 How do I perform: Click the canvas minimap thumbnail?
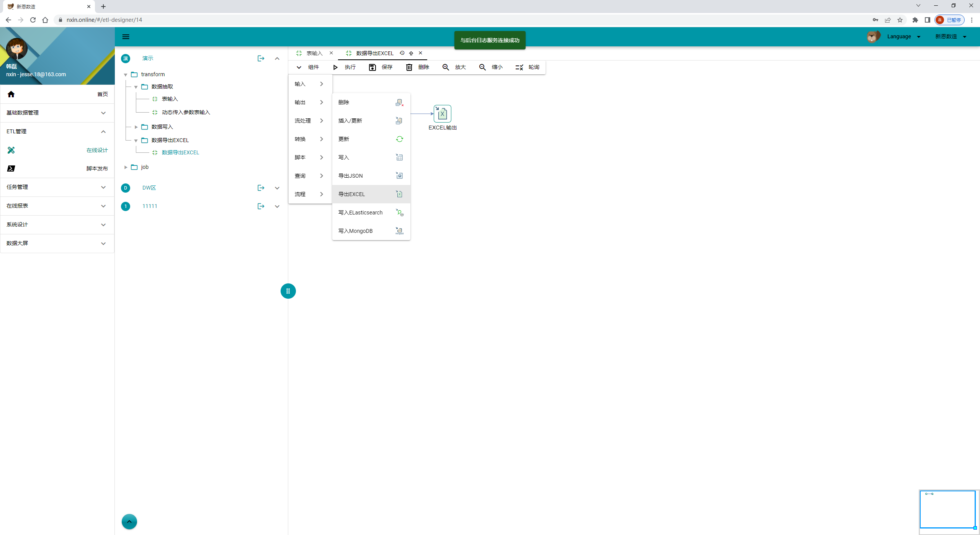click(x=947, y=509)
